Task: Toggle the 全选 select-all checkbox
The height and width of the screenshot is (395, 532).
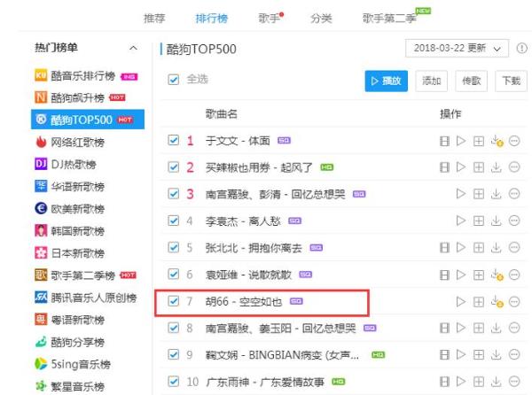Action: pos(174,81)
